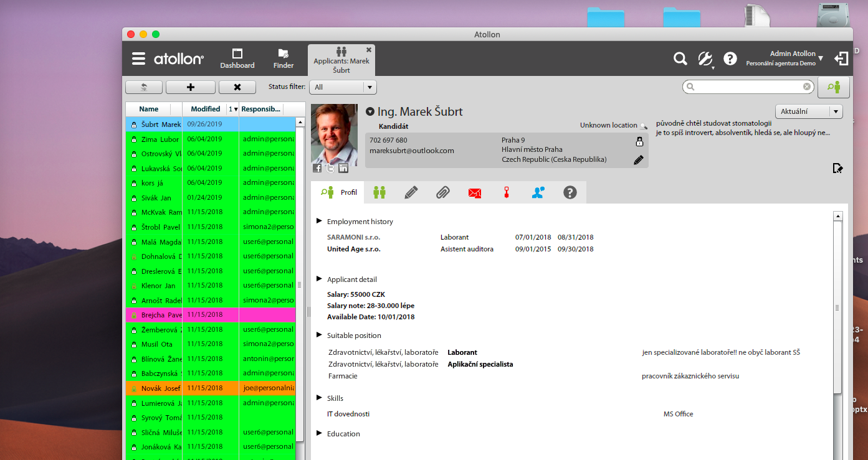
Task: Expand the Education section
Action: pos(320,433)
